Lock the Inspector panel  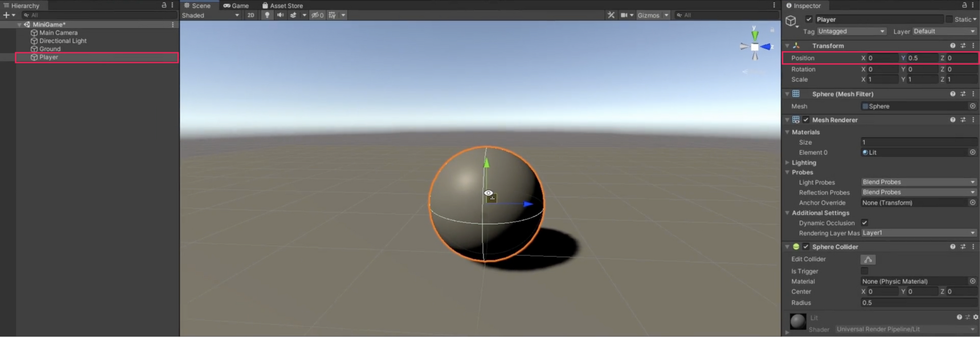(x=964, y=5)
